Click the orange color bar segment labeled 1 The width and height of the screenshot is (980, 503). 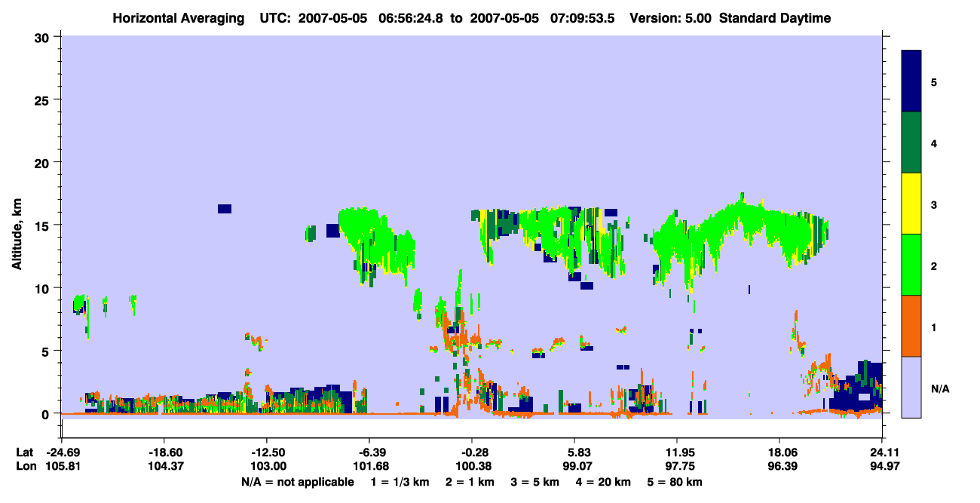pyautogui.click(x=911, y=326)
